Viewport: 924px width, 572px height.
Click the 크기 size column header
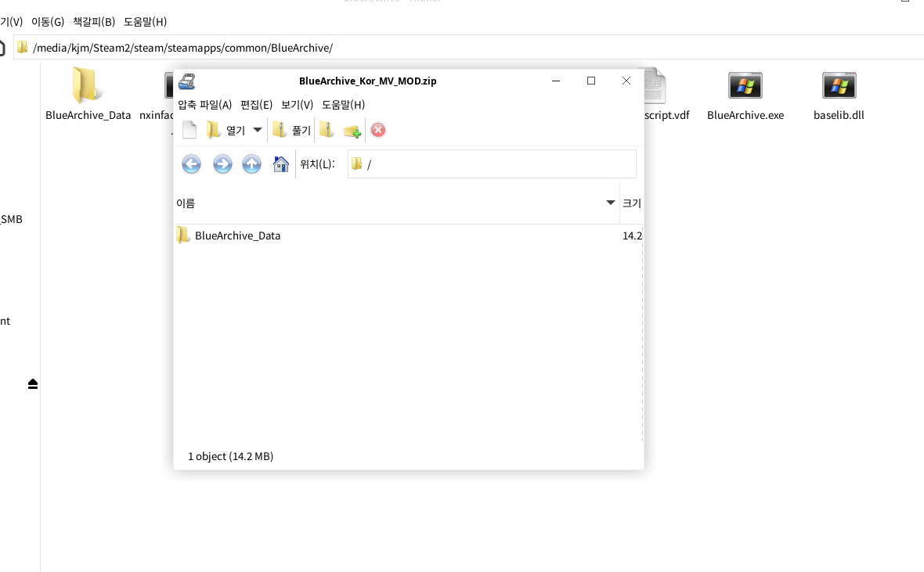[x=632, y=203]
